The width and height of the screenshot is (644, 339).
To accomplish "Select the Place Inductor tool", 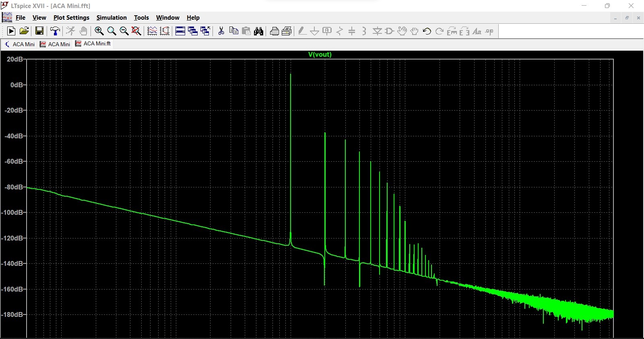I will click(x=364, y=31).
